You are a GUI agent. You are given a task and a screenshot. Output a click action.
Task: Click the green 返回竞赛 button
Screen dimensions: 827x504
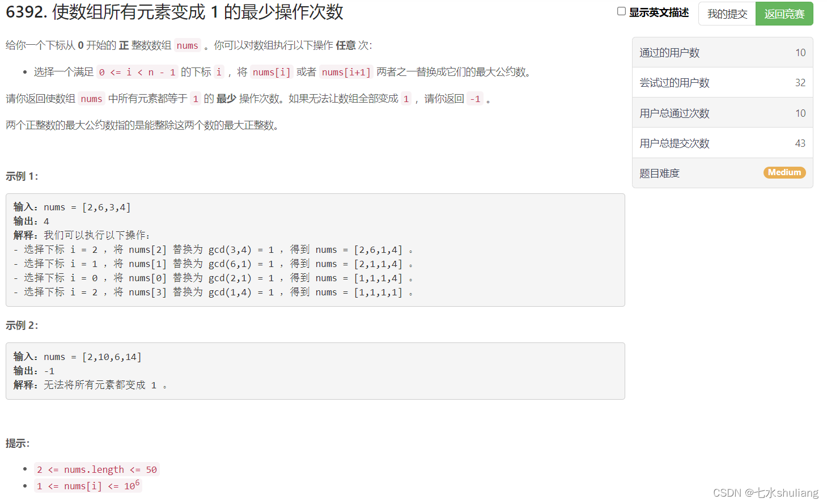tap(784, 14)
